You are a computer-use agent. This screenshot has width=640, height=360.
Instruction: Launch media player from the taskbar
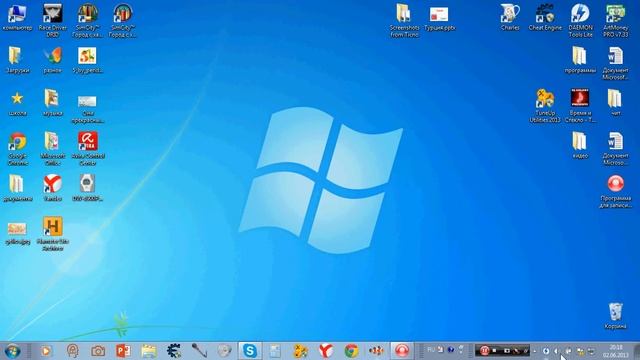46,351
